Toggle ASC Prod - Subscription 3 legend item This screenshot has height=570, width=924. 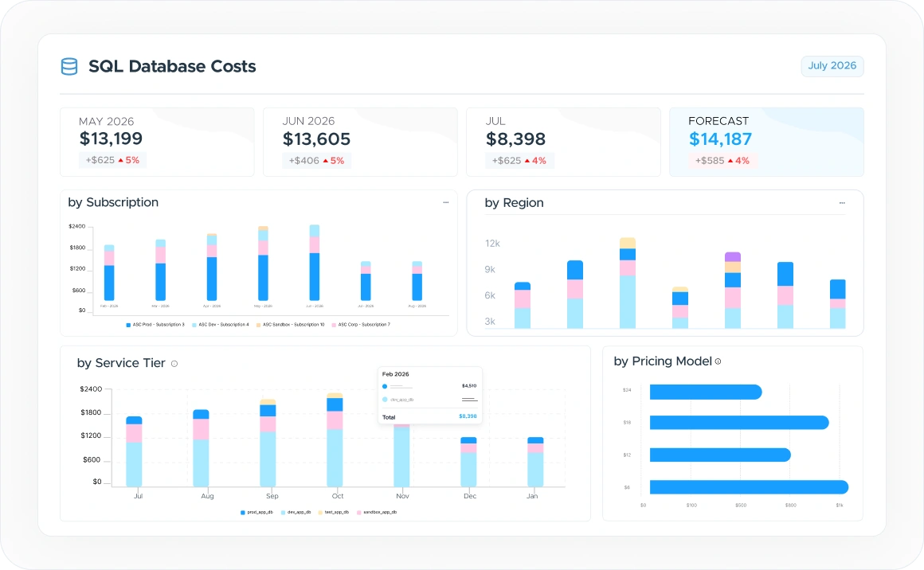[155, 325]
